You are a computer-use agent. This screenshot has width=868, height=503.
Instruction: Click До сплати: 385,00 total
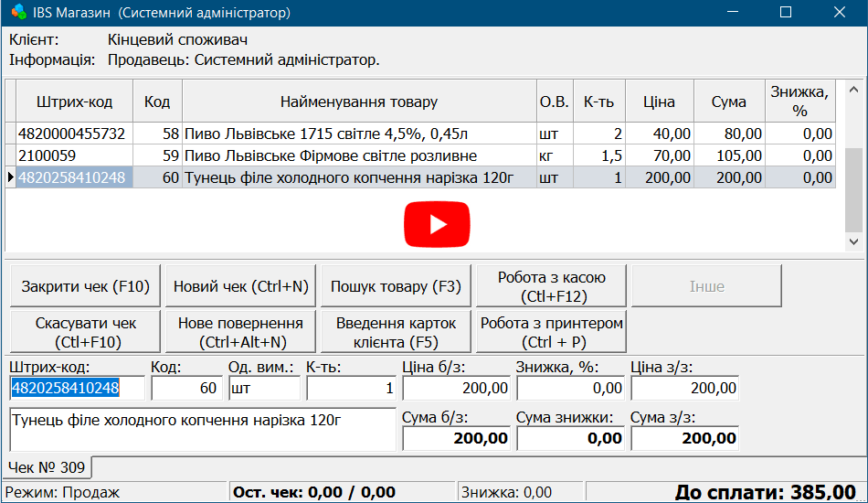(x=765, y=492)
